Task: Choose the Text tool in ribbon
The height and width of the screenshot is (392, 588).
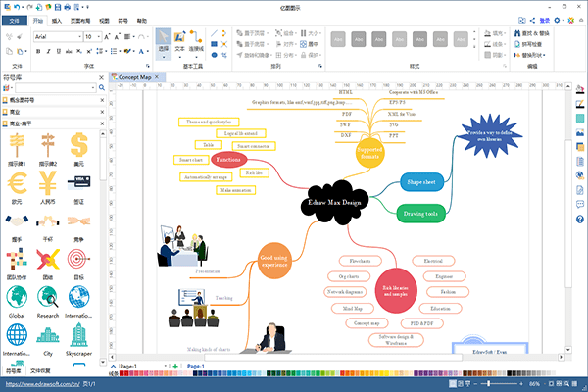Action: pyautogui.click(x=179, y=43)
